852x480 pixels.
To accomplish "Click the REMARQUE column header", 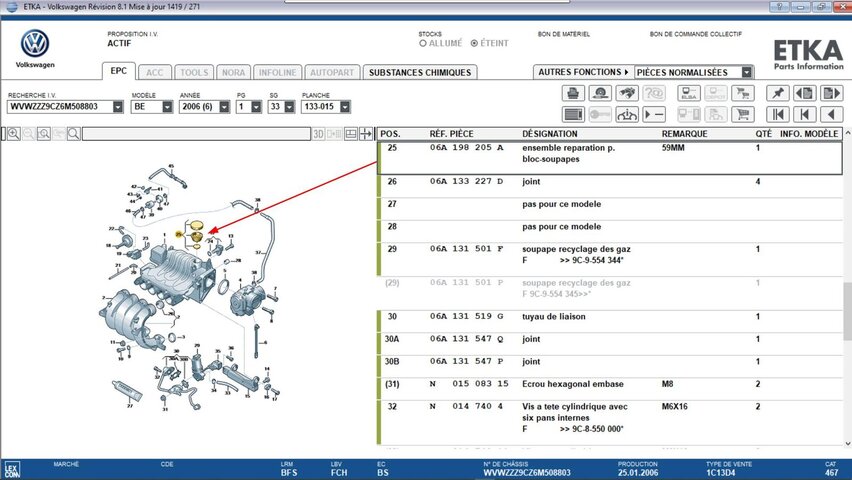I will point(685,134).
